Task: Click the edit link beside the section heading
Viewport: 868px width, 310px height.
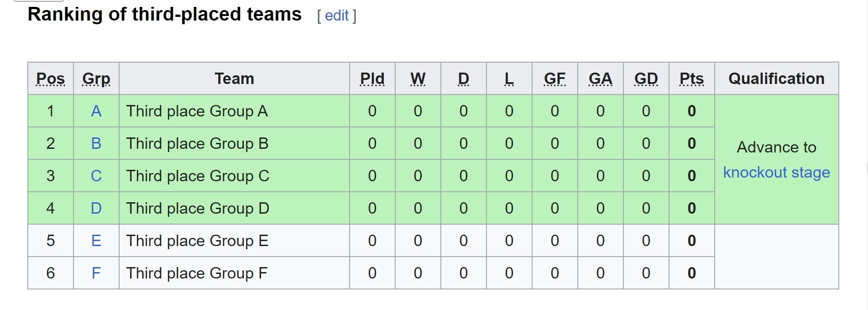Action: tap(336, 16)
